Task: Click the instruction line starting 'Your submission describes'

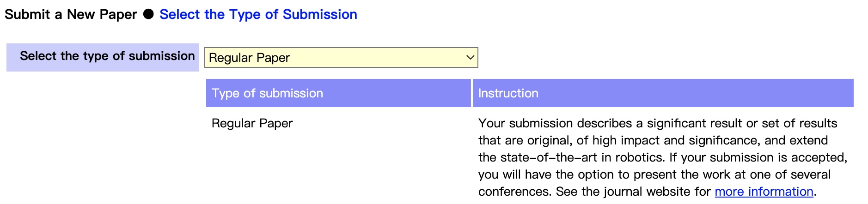Action: pos(658,123)
